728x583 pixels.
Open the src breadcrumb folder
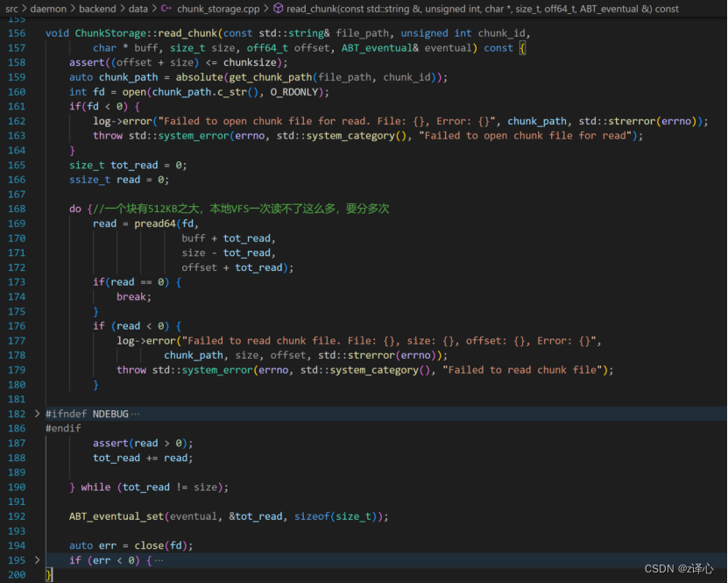click(12, 8)
